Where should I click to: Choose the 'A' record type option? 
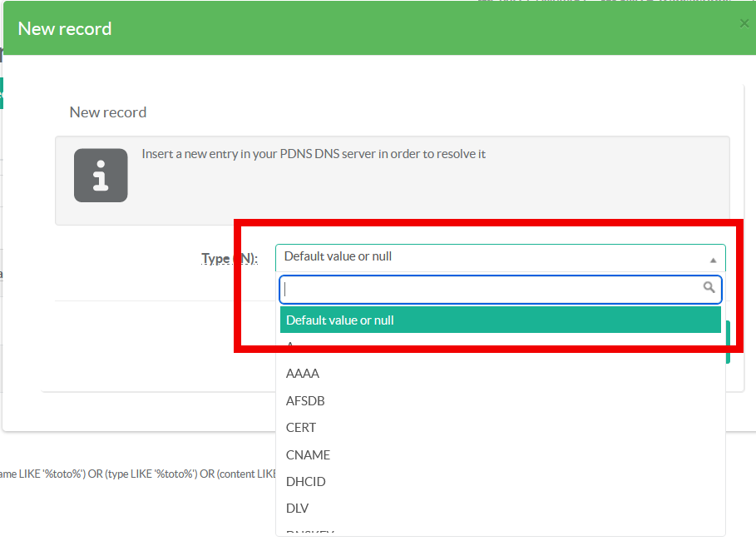click(290, 345)
